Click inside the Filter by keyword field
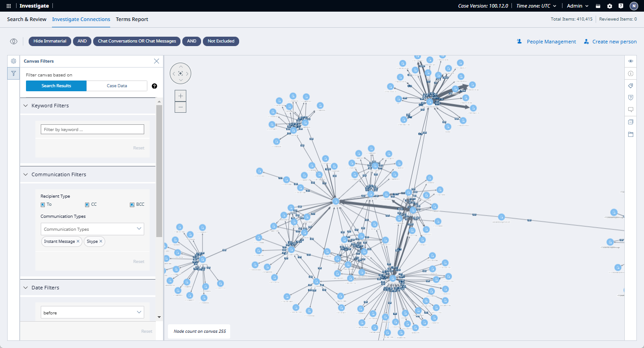This screenshot has width=644, height=348. click(x=92, y=129)
